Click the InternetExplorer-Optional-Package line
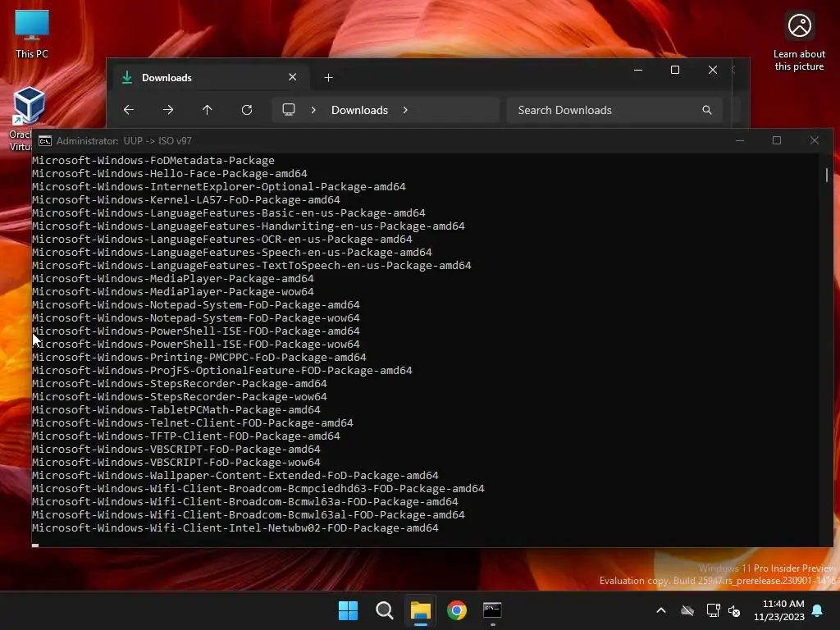This screenshot has width=840, height=630. tap(218, 186)
